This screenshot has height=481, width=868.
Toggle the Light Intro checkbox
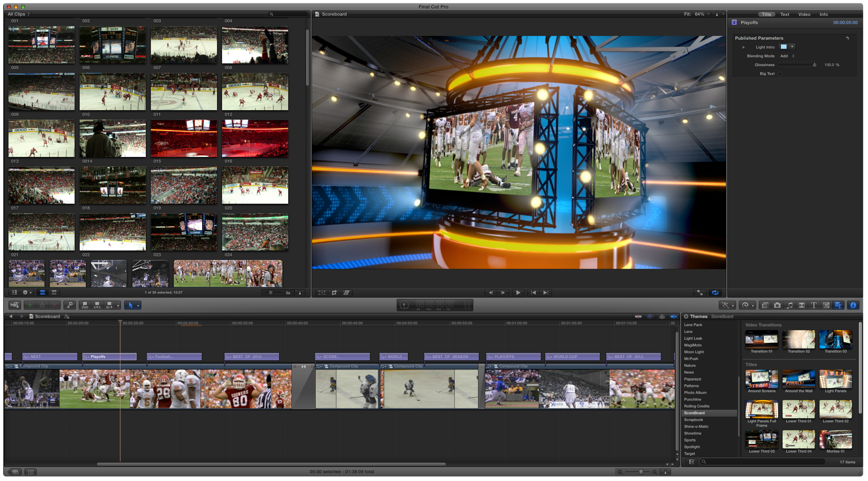(783, 46)
